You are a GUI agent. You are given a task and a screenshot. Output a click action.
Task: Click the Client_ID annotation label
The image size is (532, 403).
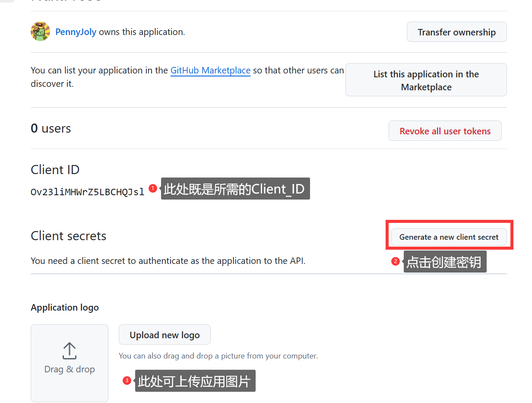point(235,189)
